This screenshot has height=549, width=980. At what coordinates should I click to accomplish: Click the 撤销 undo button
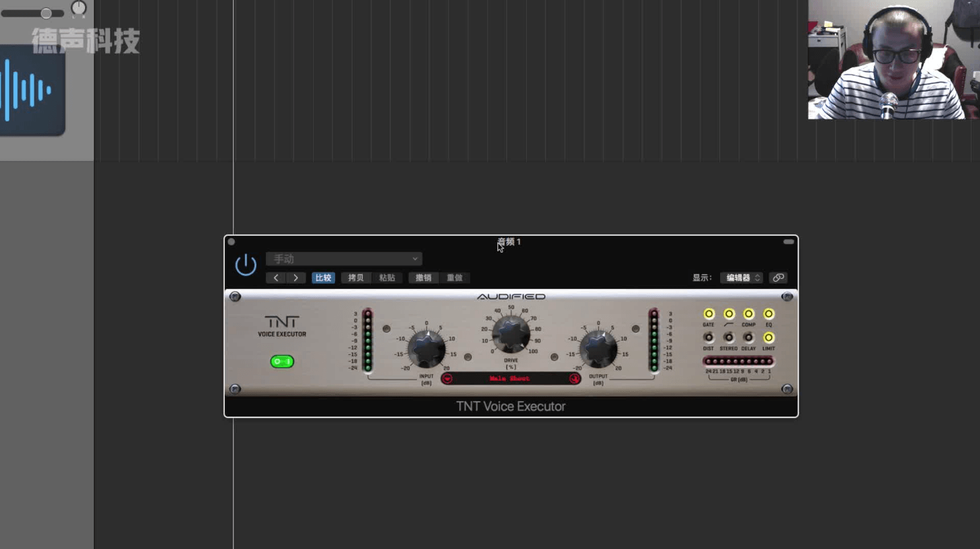(423, 278)
